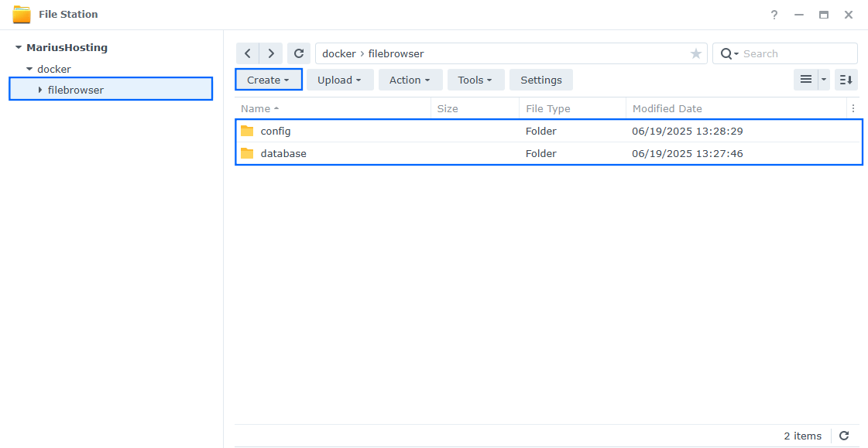Open the column options three-dot menu

[x=853, y=108]
